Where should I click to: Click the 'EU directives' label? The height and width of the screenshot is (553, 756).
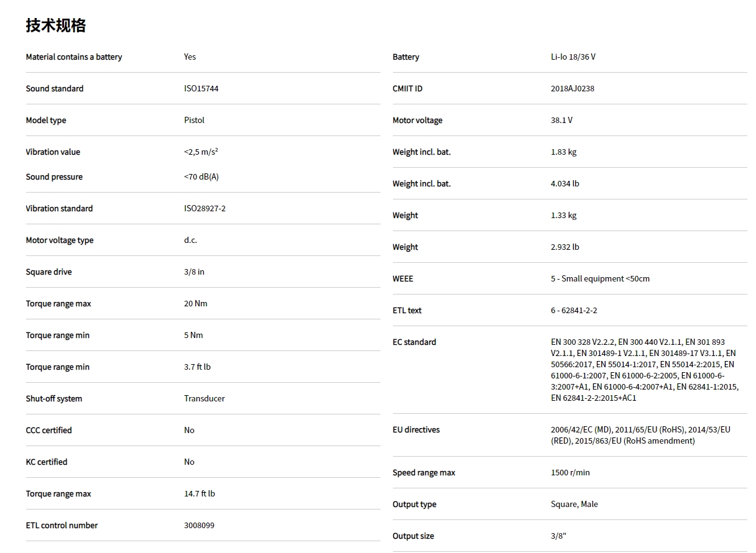pyautogui.click(x=416, y=430)
